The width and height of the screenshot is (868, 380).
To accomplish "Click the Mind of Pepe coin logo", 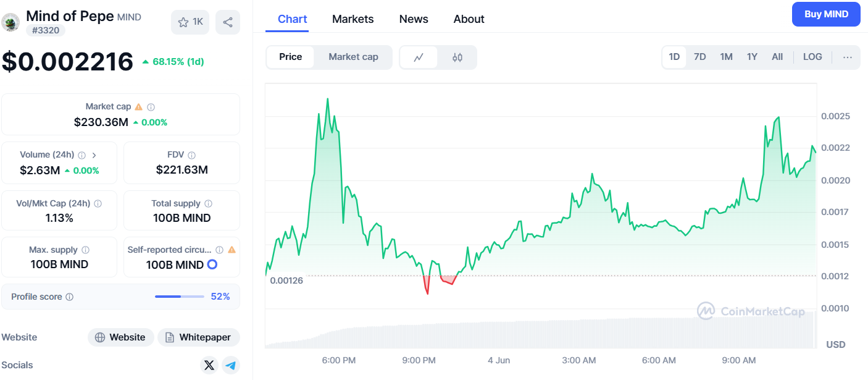I will [x=10, y=22].
